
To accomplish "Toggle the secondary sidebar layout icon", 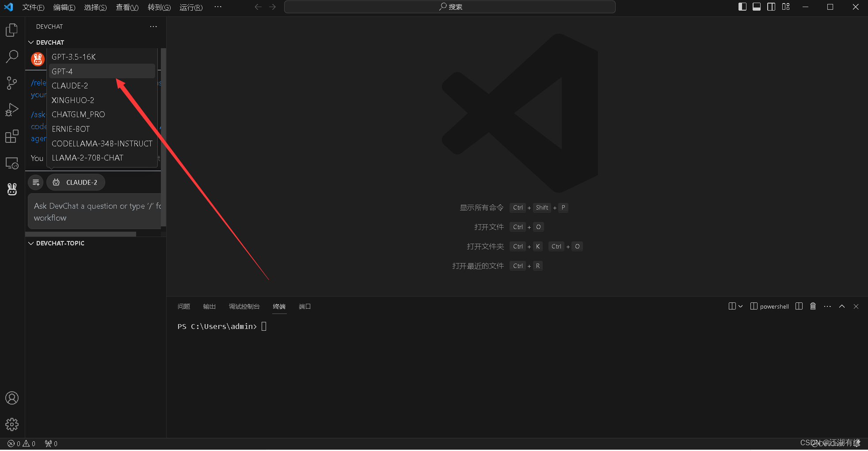I will coord(771,7).
